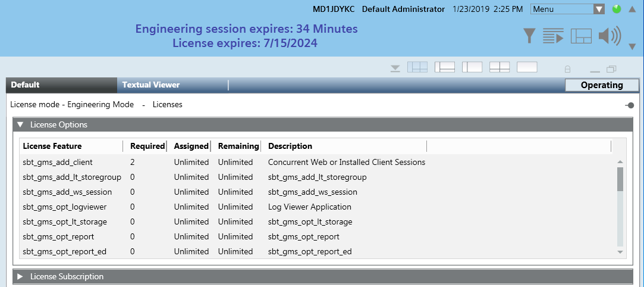Screen dimensions: 644x287
Task: Switch to the Textual Viewer tab
Action: [151, 85]
